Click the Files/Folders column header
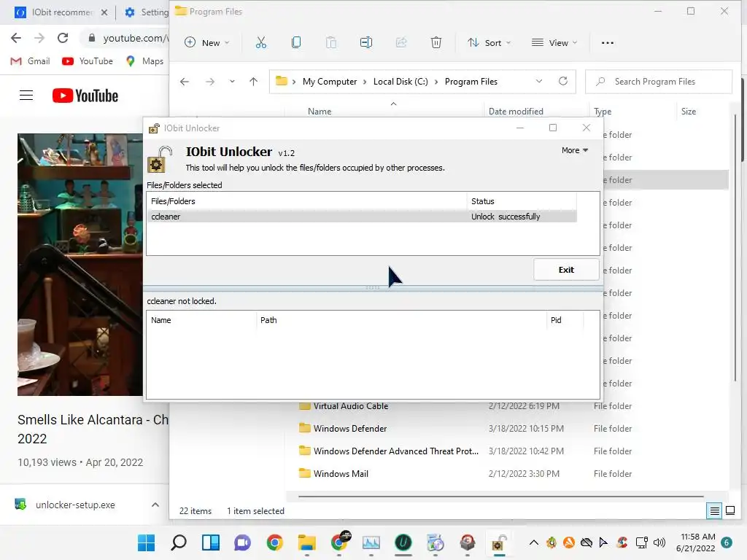This screenshot has width=747, height=560. click(x=307, y=201)
